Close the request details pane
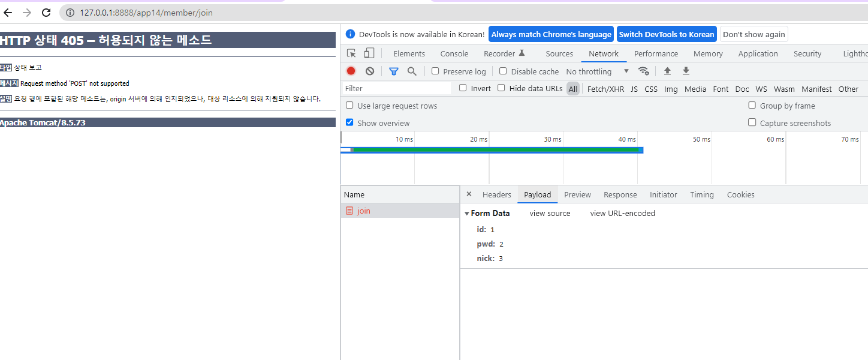This screenshot has width=868, height=360. [x=469, y=194]
